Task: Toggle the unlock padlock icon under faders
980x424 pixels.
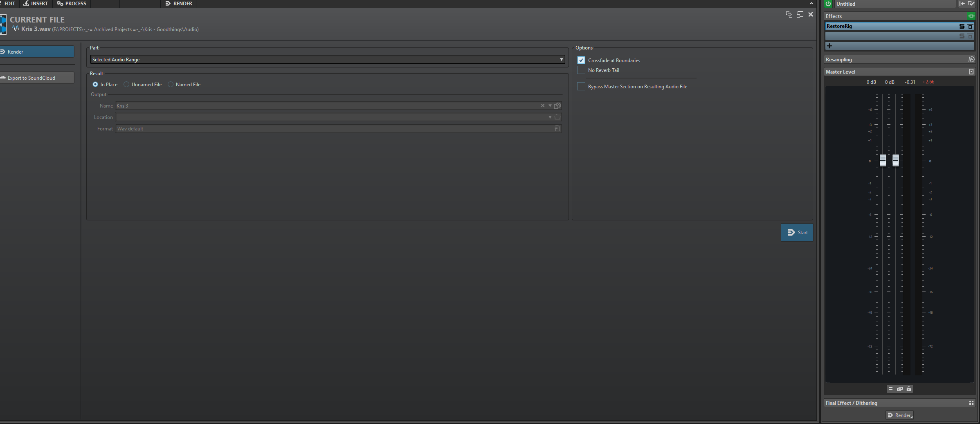Action: coord(909,389)
